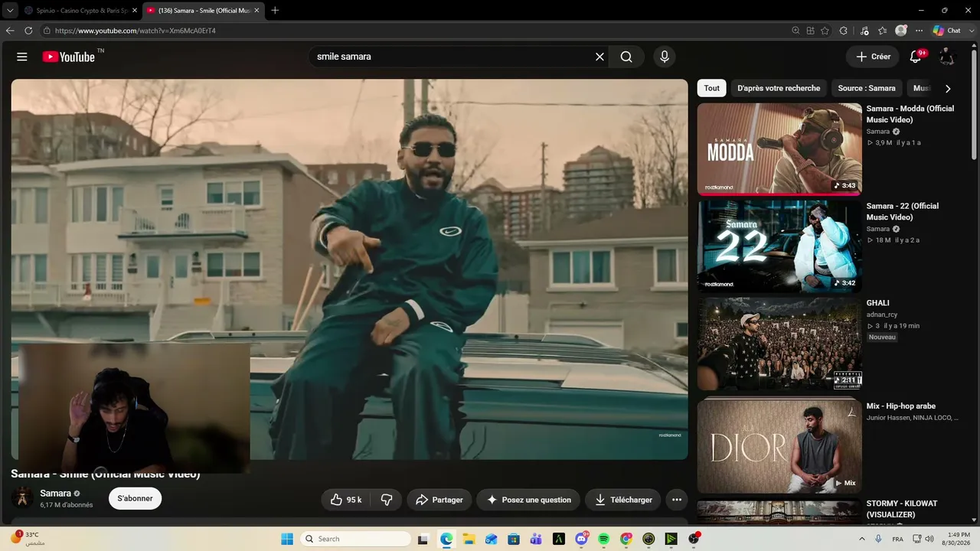The width and height of the screenshot is (980, 551).
Task: Open Discord from the taskbar
Action: pyautogui.click(x=581, y=539)
